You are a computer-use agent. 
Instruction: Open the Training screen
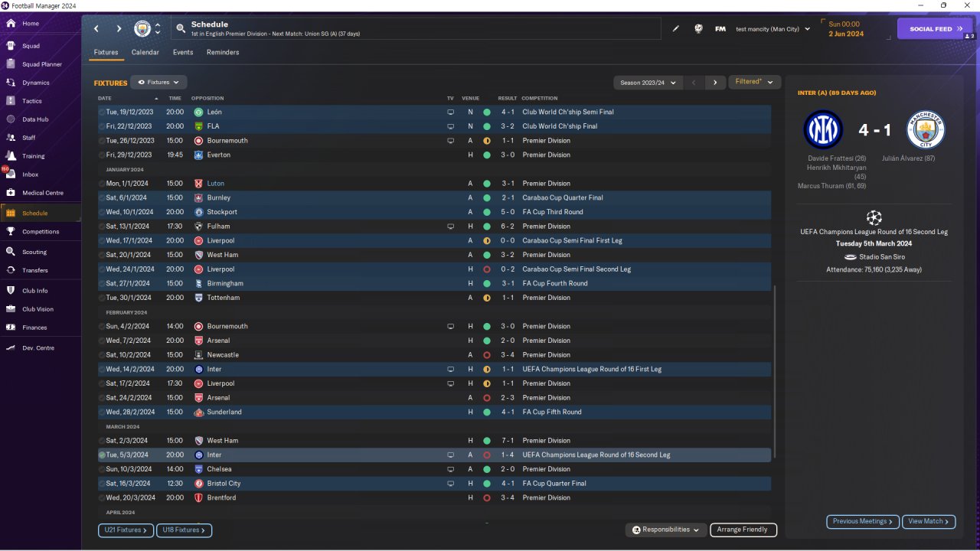34,156
